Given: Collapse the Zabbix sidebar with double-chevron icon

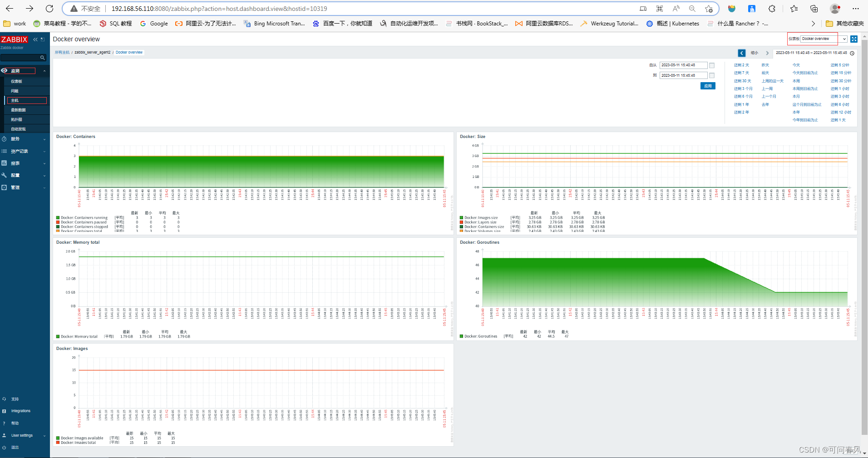Looking at the screenshot, I should click(x=35, y=39).
